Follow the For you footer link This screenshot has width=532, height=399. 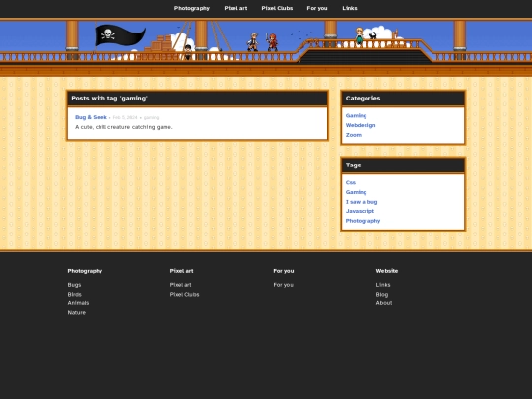click(x=284, y=285)
